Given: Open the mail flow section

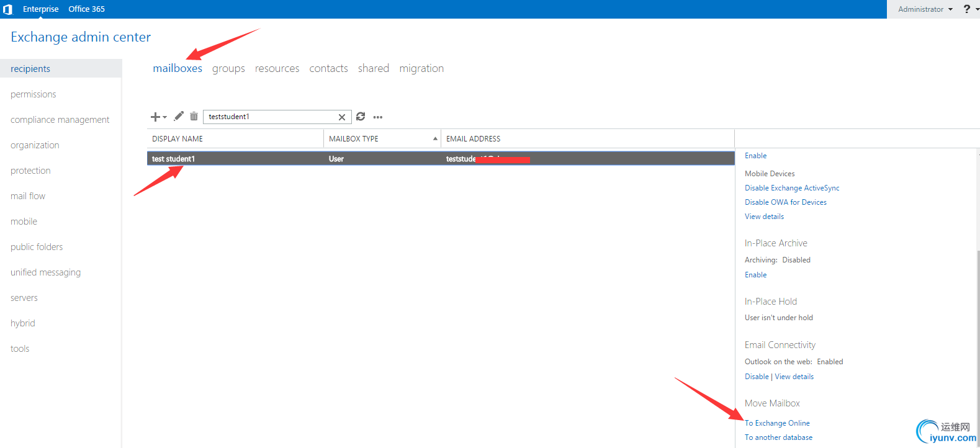Looking at the screenshot, I should (x=28, y=196).
